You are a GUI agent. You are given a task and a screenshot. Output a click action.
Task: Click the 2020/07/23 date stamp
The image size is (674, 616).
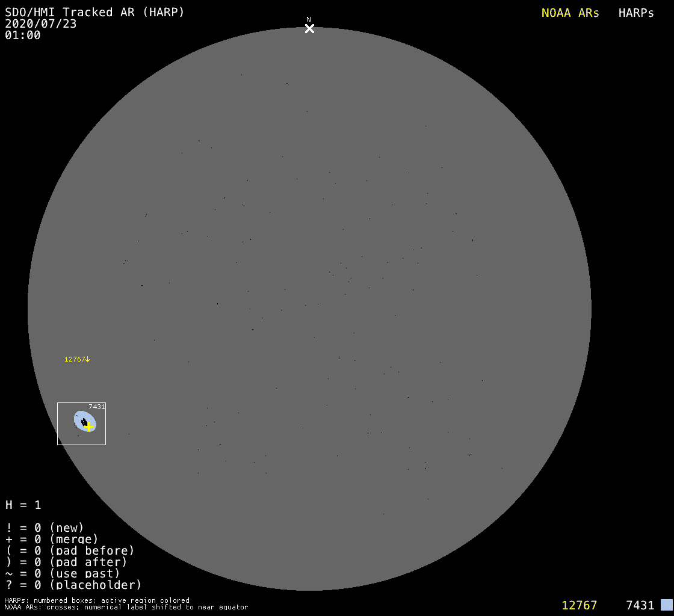(41, 24)
